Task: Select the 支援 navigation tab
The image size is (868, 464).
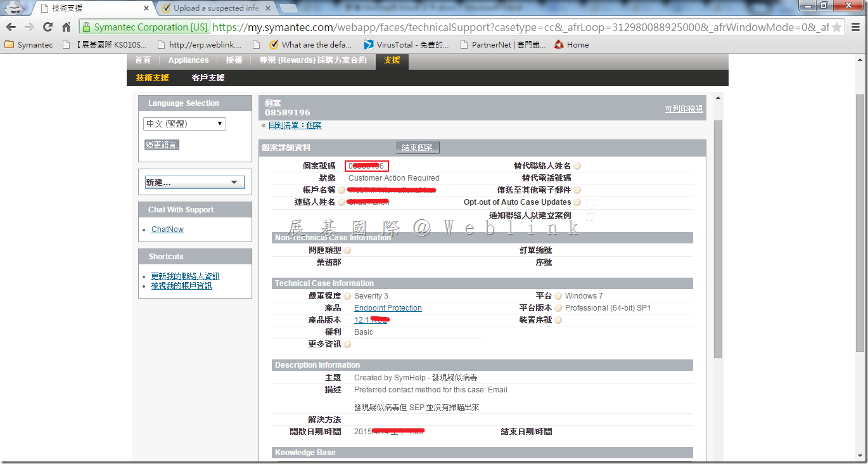Action: (392, 61)
